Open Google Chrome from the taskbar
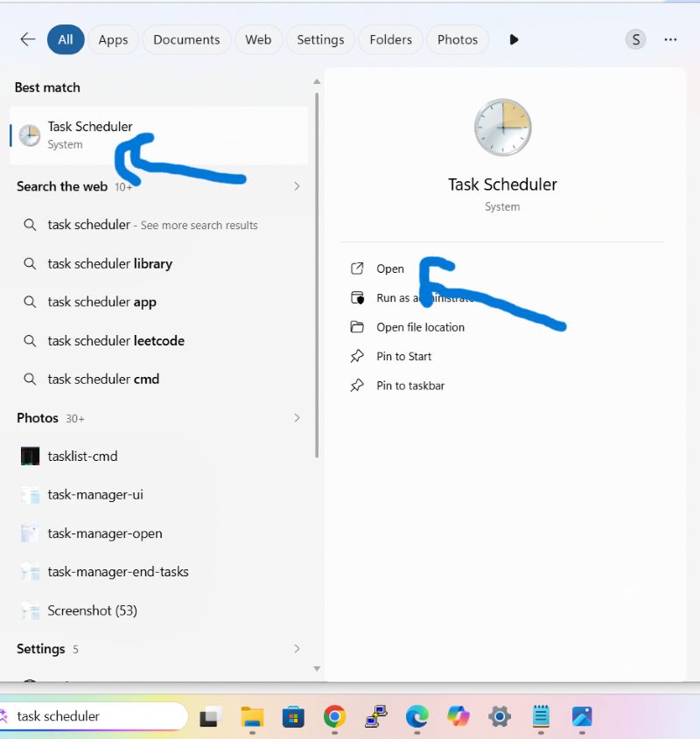The width and height of the screenshot is (700, 739). [334, 716]
